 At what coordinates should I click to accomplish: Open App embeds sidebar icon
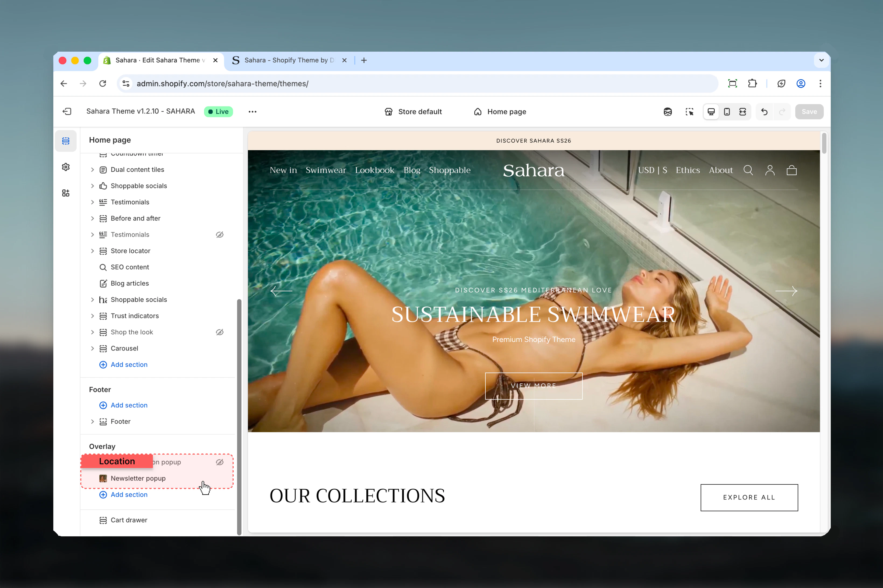tap(66, 193)
